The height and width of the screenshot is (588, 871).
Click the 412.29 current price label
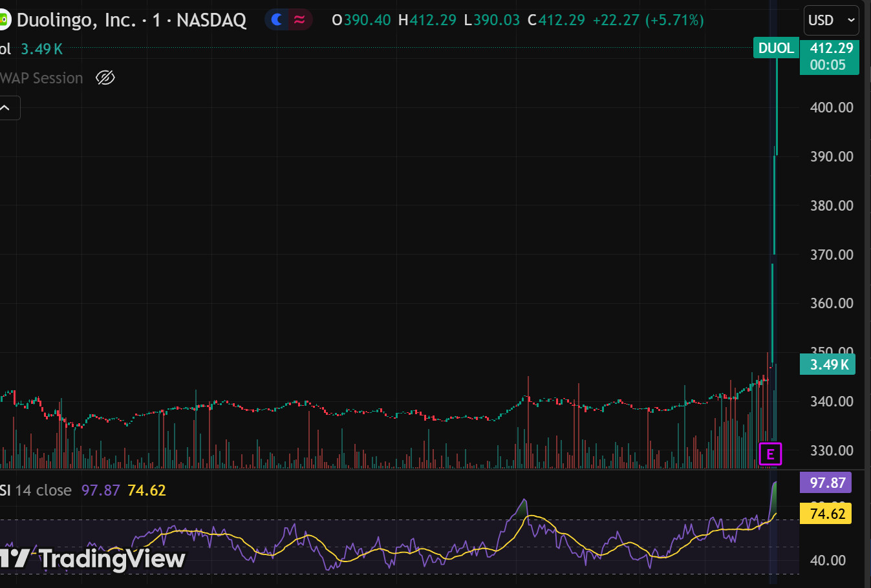[831, 48]
